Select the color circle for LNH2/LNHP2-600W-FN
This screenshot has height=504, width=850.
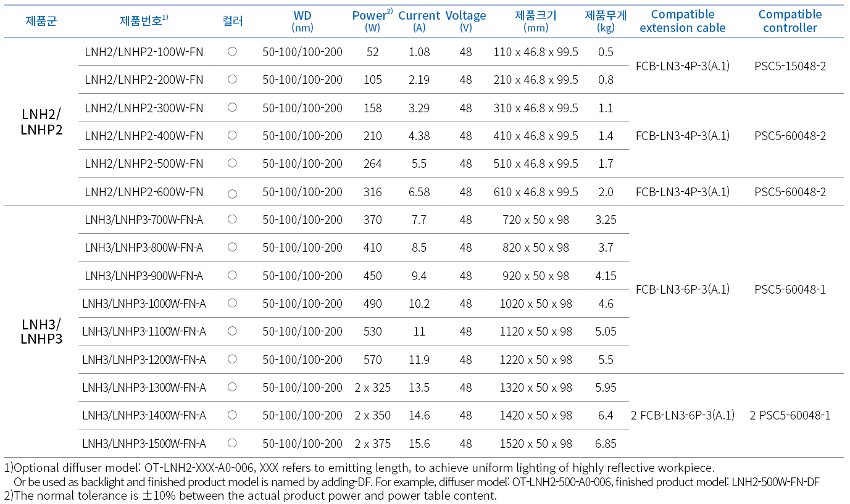(x=232, y=194)
